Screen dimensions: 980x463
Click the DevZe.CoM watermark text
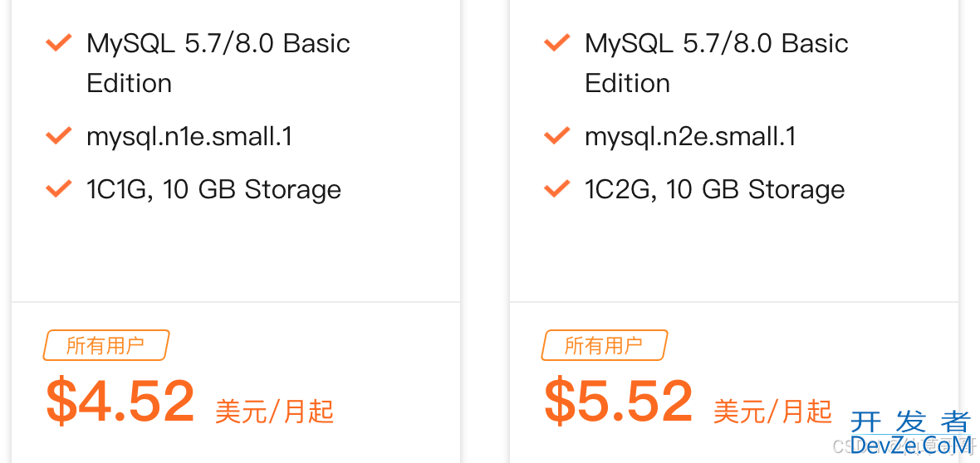[x=910, y=446]
